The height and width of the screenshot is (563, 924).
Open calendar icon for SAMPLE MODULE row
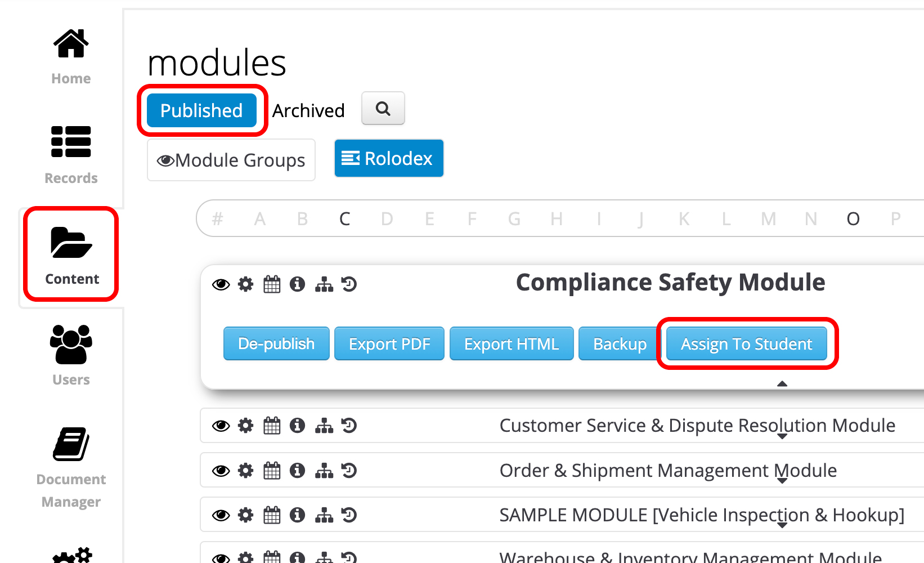272,515
